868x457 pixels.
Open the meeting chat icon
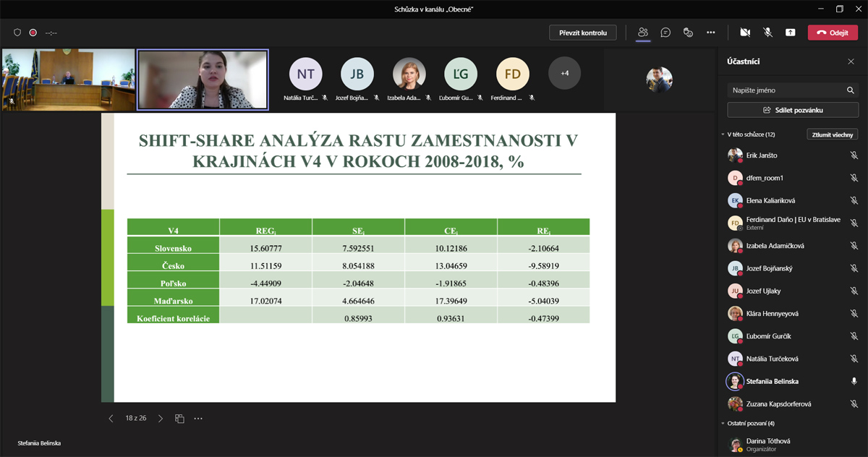pyautogui.click(x=665, y=33)
